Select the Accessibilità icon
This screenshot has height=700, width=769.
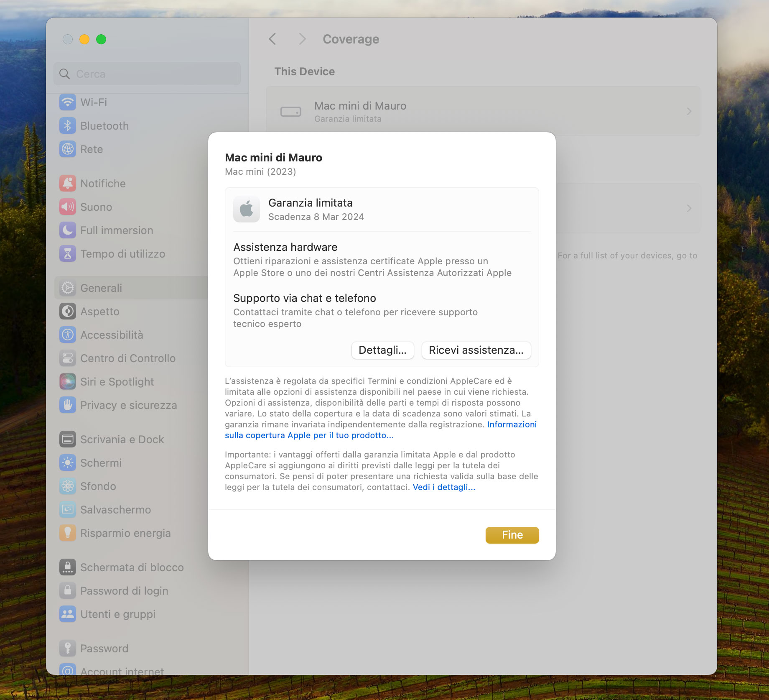68,335
